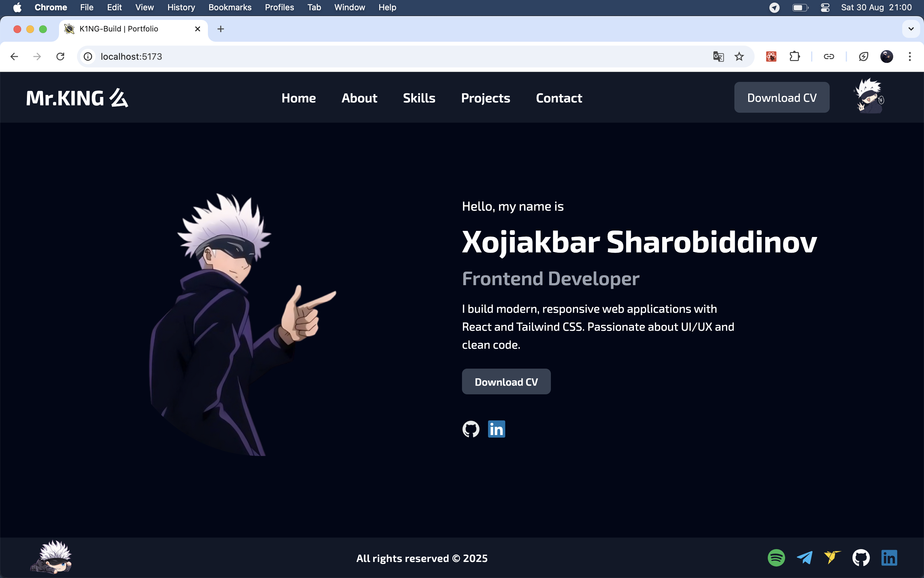Open the View menu
Screen dimensions: 924x578
144,8
